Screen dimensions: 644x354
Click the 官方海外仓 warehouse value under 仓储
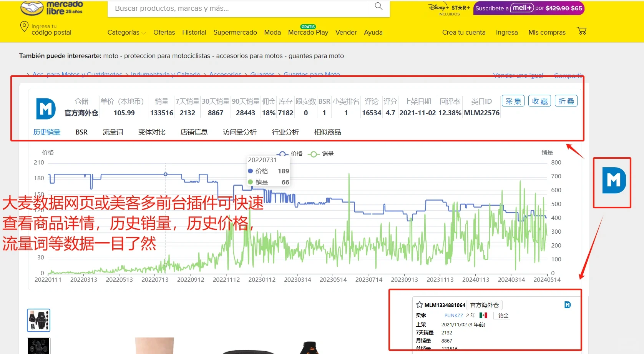click(x=81, y=113)
